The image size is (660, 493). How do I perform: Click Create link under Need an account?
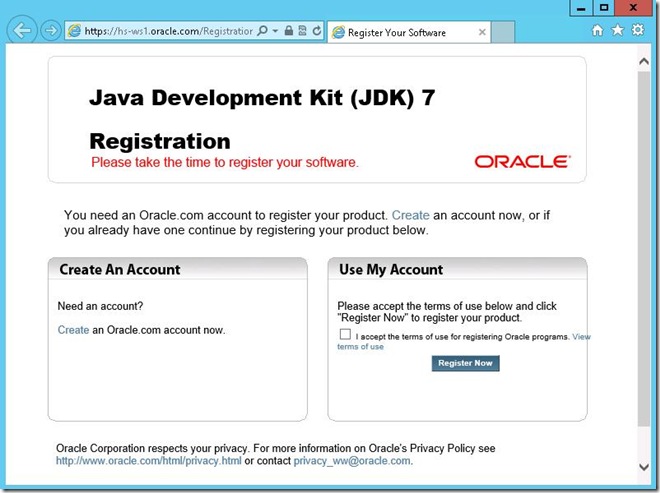[73, 330]
